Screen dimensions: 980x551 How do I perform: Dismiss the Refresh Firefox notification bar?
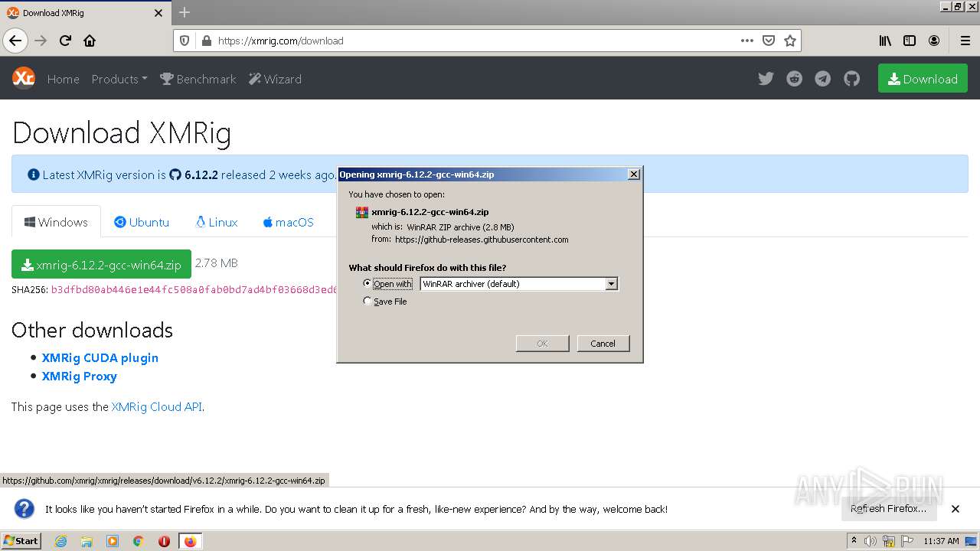[x=955, y=509]
